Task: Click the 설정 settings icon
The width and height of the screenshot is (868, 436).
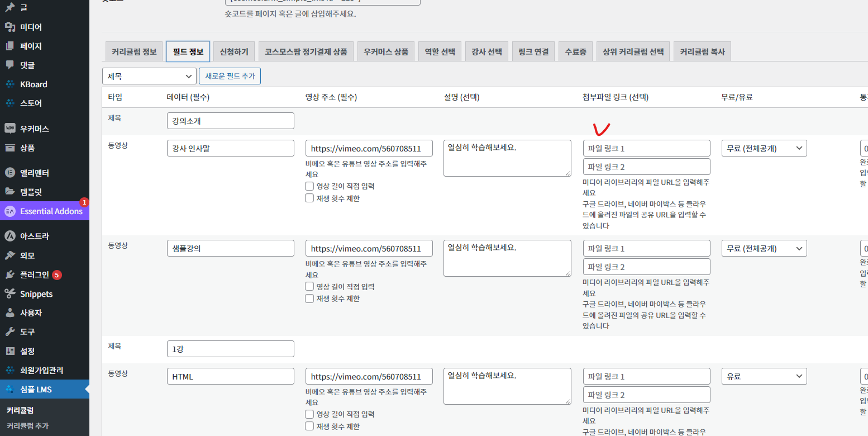Action: click(9, 351)
